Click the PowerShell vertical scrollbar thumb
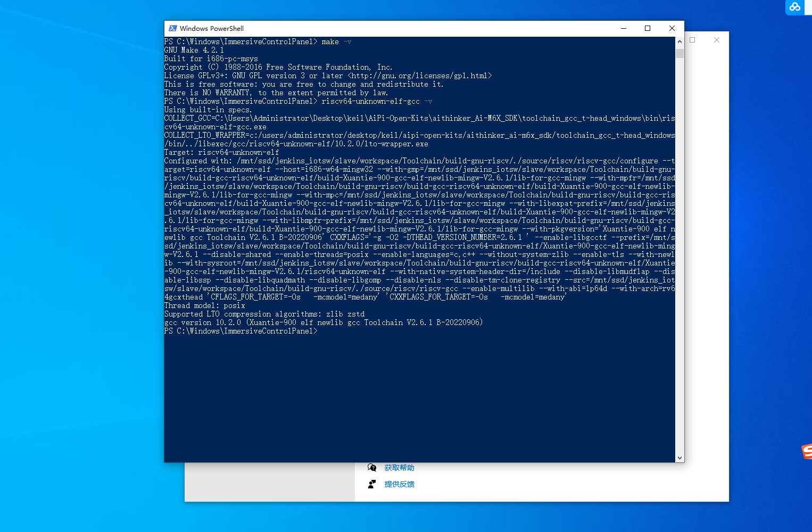Screen dimensions: 812x532 pos(680,53)
